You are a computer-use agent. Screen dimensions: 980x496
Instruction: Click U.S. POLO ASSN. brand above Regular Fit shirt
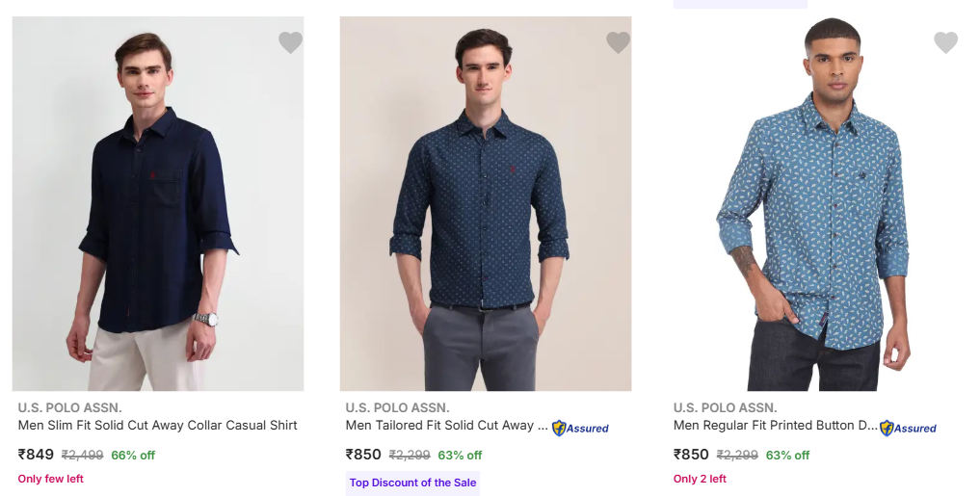[x=725, y=407]
